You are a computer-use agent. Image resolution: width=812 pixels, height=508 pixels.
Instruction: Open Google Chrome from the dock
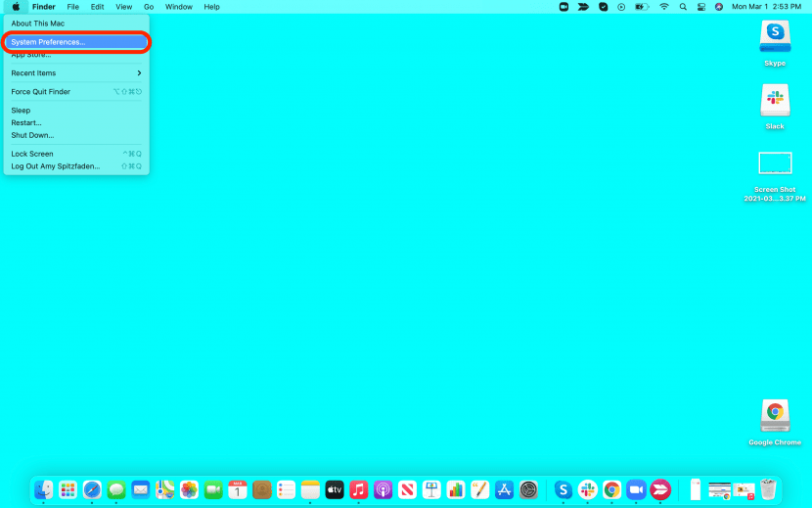click(611, 489)
